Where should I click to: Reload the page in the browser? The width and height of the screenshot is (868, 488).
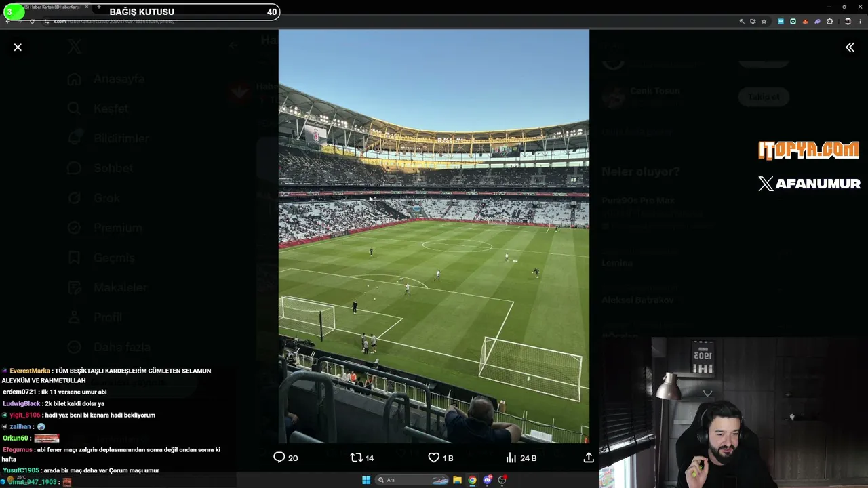(32, 21)
